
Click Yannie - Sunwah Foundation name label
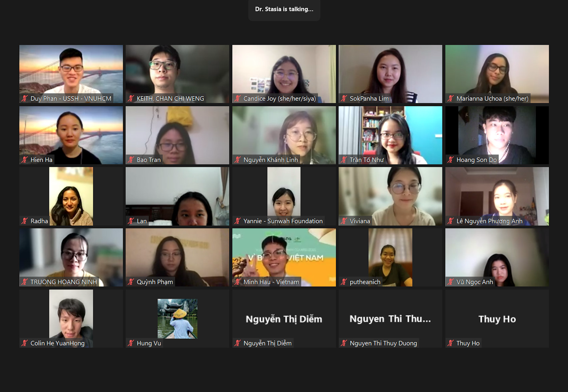283,221
